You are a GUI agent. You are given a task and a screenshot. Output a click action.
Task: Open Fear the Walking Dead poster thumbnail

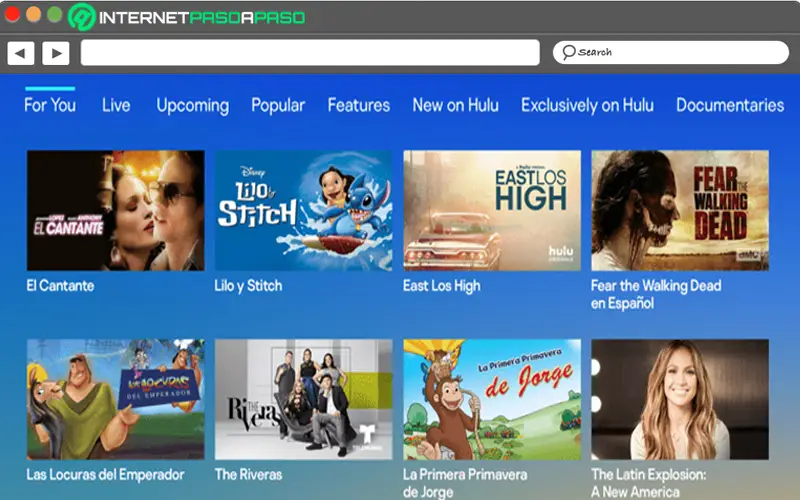click(680, 210)
